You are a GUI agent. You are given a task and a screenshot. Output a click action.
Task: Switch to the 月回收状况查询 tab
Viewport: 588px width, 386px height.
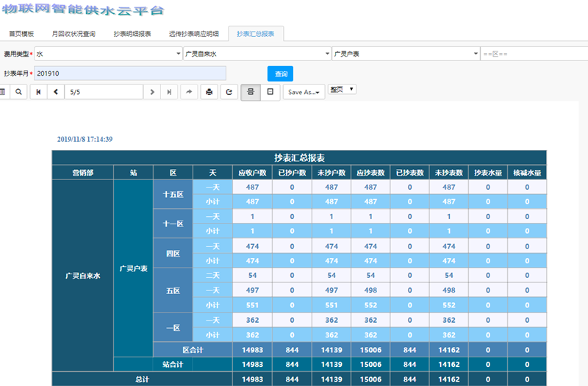tap(73, 34)
